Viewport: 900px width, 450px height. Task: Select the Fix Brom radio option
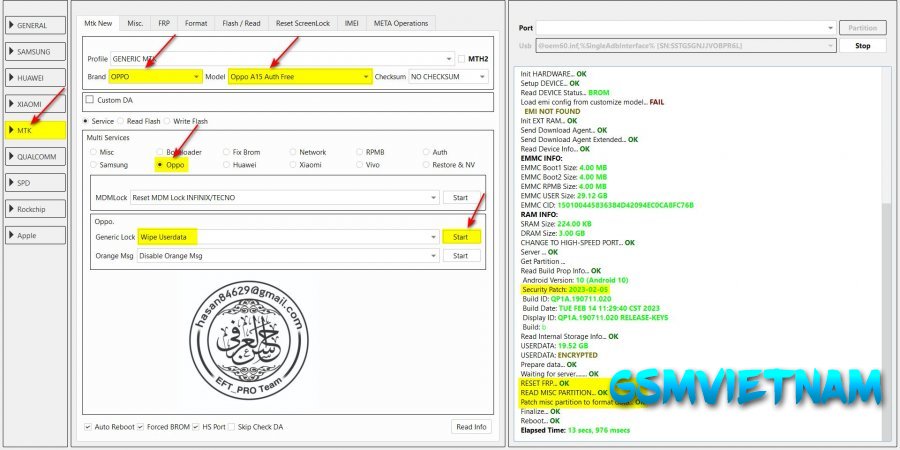226,152
